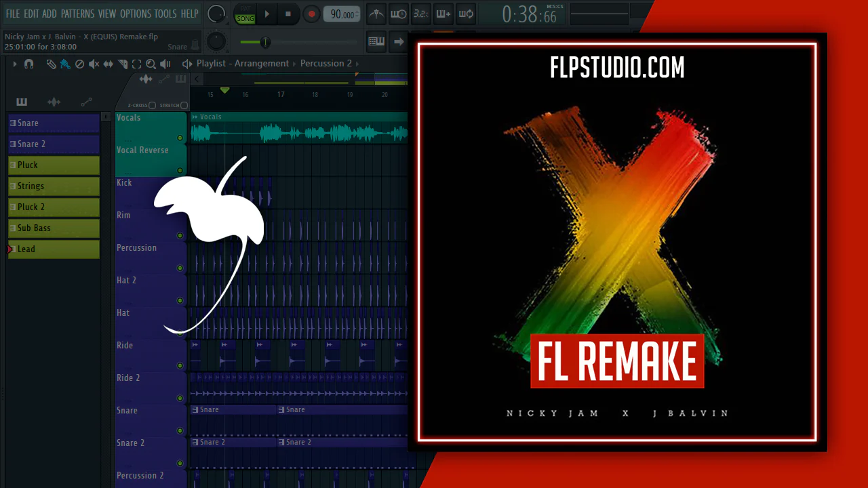Click the song position slider
The image size is (868, 488).
[300, 42]
